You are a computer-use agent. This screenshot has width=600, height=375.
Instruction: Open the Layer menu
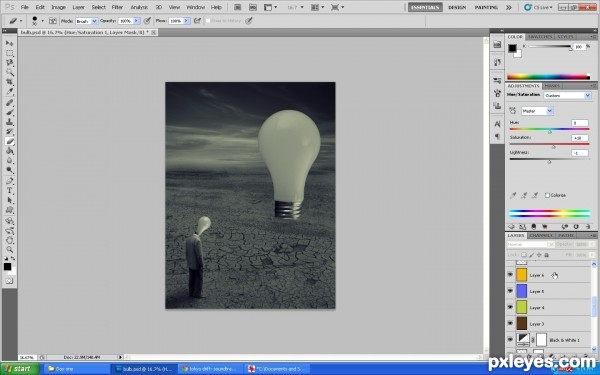78,7
